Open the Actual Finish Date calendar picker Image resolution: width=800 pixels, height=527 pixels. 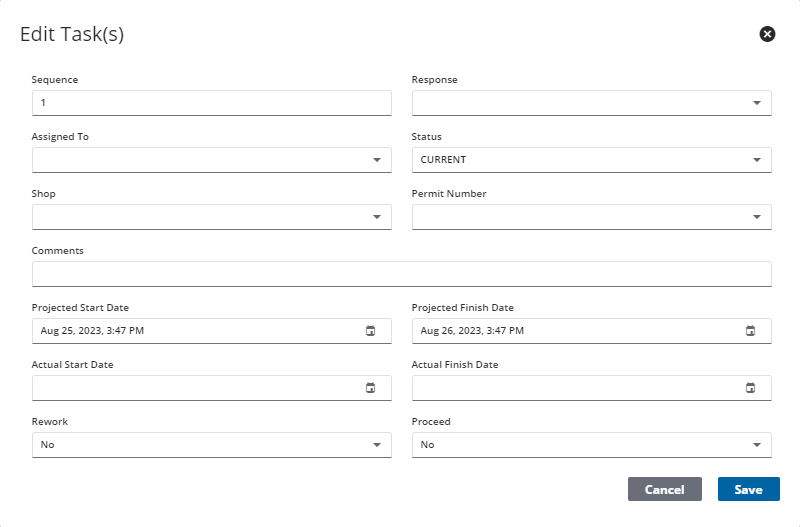[750, 388]
